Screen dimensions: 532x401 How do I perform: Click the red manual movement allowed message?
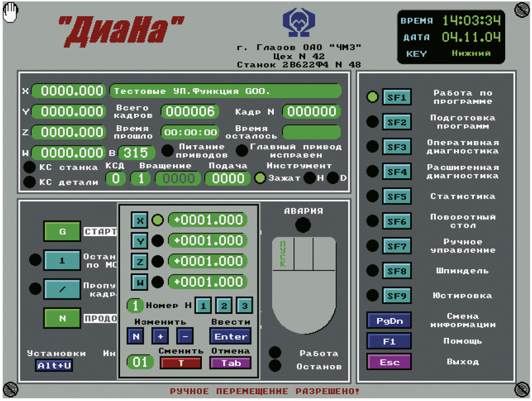265,391
